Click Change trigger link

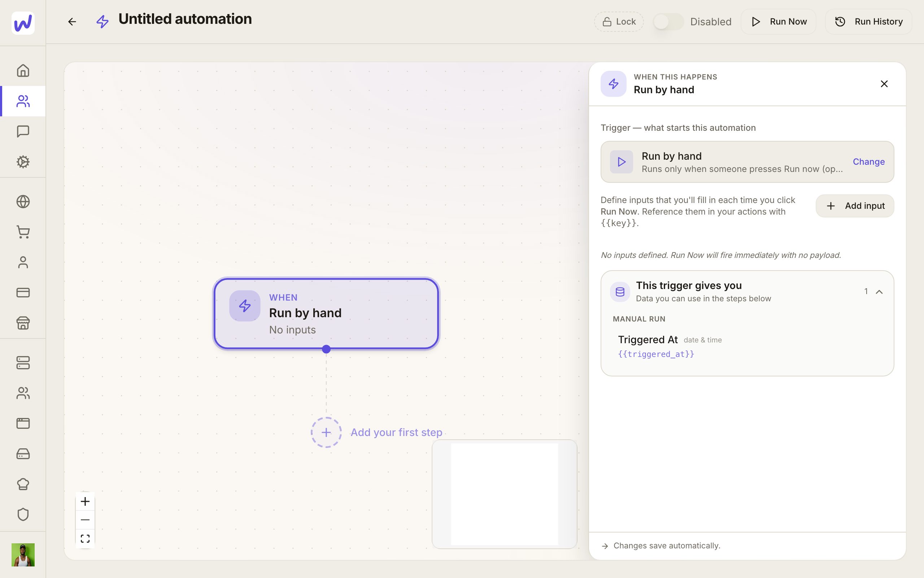click(869, 162)
